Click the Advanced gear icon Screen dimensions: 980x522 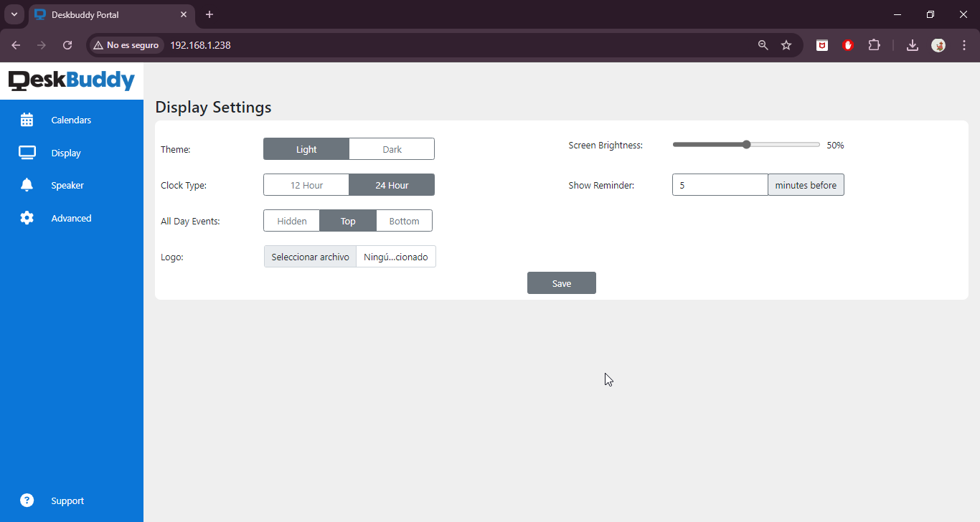tap(27, 218)
